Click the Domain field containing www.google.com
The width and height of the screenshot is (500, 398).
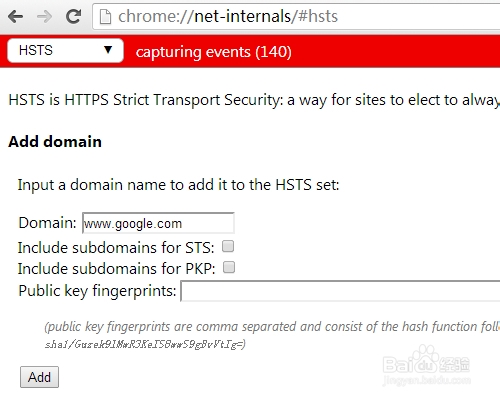click(x=158, y=223)
